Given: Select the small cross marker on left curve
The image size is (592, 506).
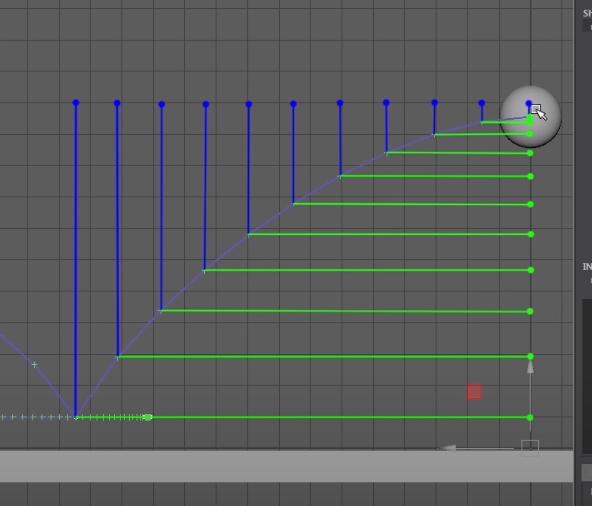Looking at the screenshot, I should (x=34, y=364).
